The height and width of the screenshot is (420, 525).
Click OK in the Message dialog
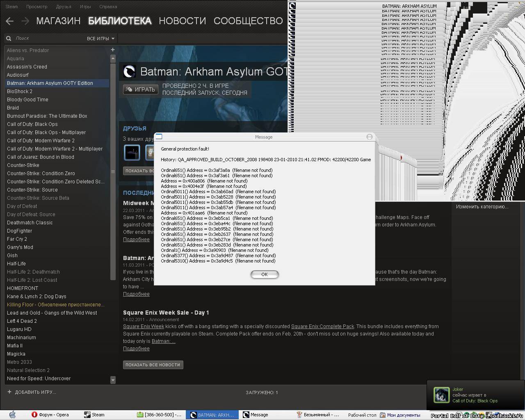(265, 274)
